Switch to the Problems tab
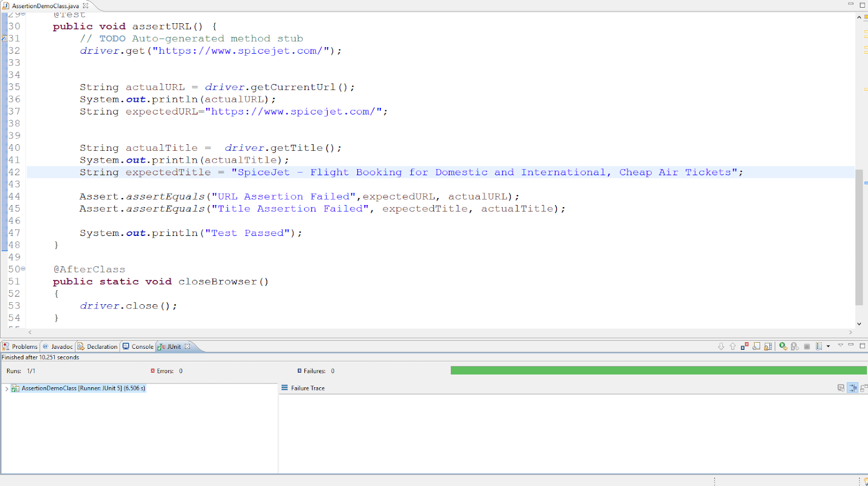 tap(20, 347)
